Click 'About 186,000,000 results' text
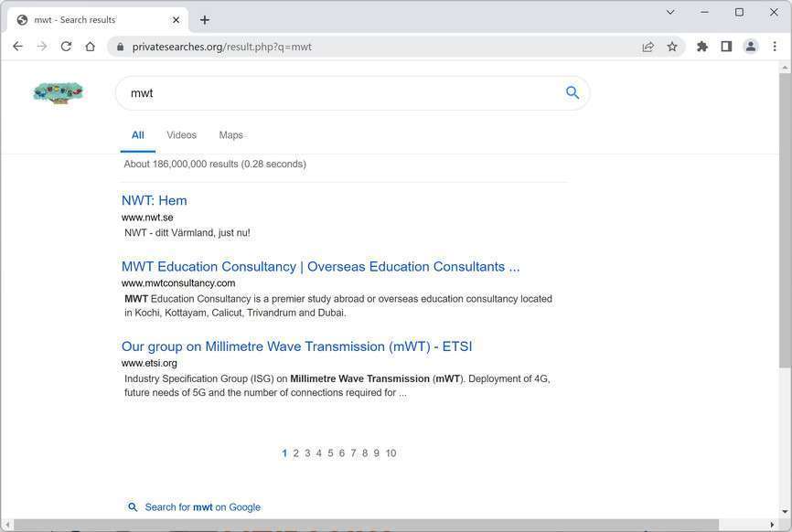This screenshot has width=792, height=532. tap(215, 164)
